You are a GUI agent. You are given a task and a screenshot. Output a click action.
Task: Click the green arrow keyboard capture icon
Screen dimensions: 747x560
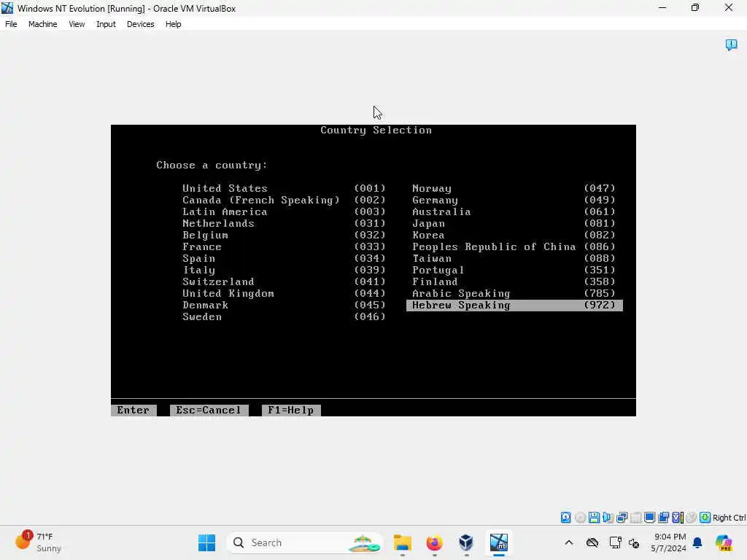(x=705, y=517)
